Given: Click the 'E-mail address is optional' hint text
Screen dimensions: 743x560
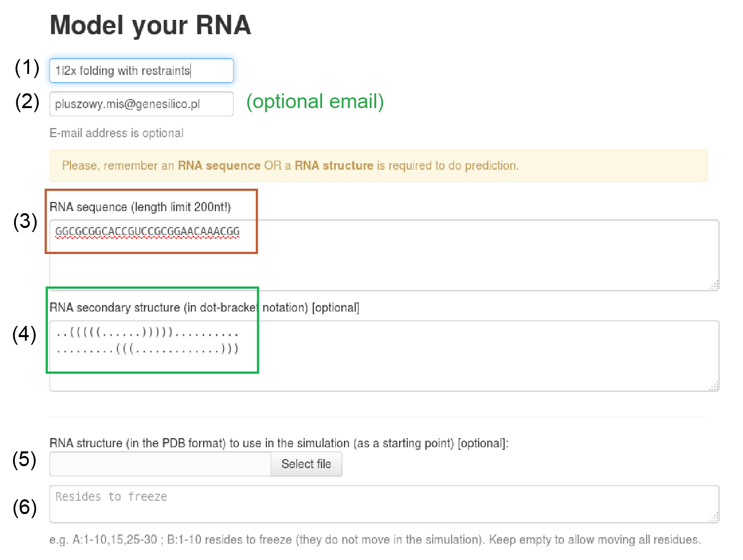Looking at the screenshot, I should coord(116,133).
